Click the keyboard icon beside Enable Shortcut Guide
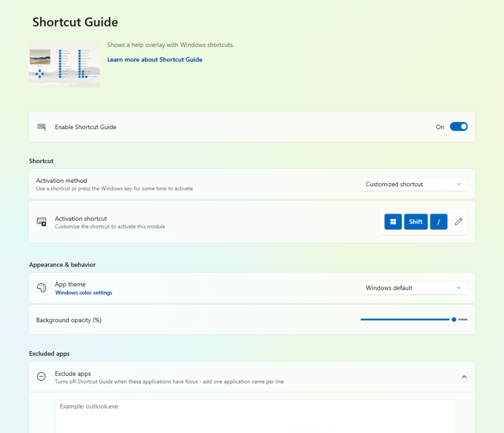This screenshot has height=433, width=504. click(x=41, y=127)
